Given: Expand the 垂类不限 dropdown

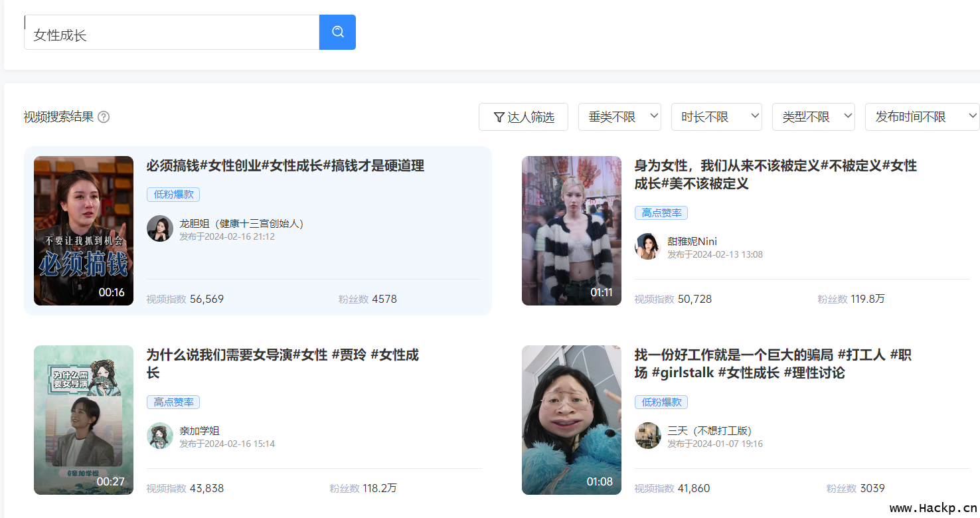Looking at the screenshot, I should tap(619, 117).
